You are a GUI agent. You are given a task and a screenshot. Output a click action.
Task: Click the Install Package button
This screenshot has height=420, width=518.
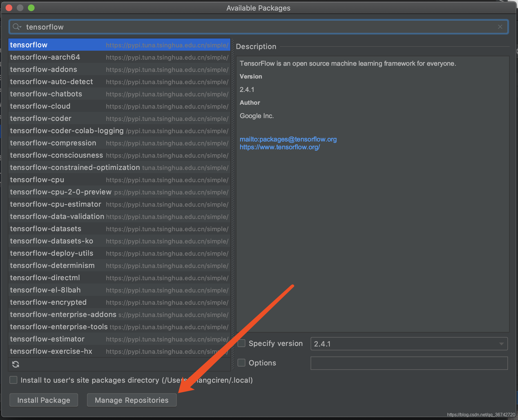click(x=44, y=400)
